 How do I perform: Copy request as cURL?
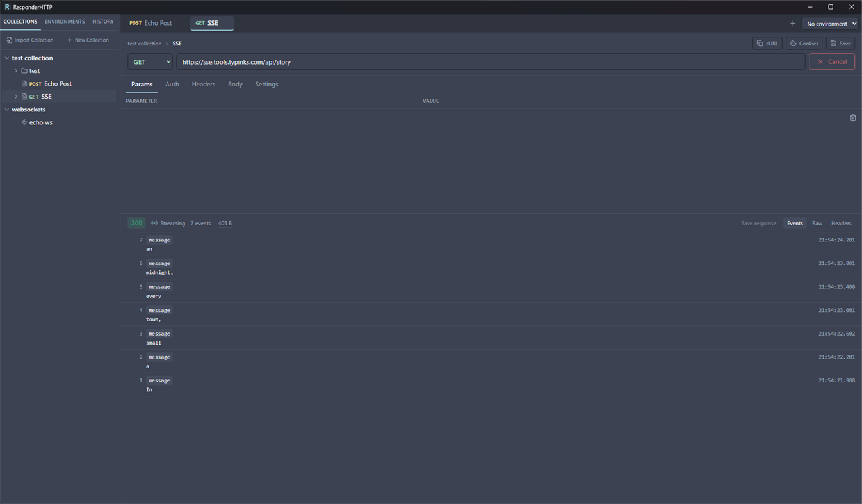pos(767,44)
